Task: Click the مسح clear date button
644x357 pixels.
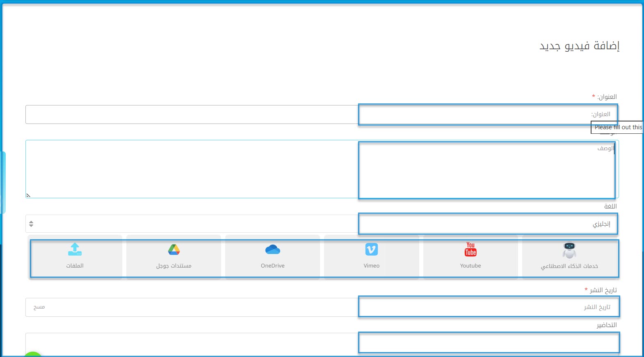Action: point(39,307)
